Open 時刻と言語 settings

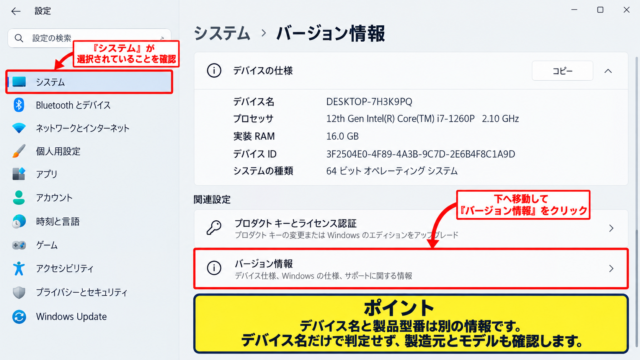tap(58, 221)
